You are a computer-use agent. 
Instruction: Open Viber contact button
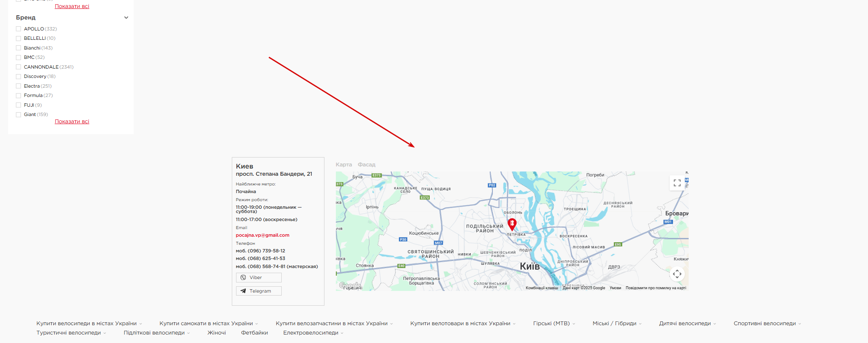pyautogui.click(x=258, y=277)
